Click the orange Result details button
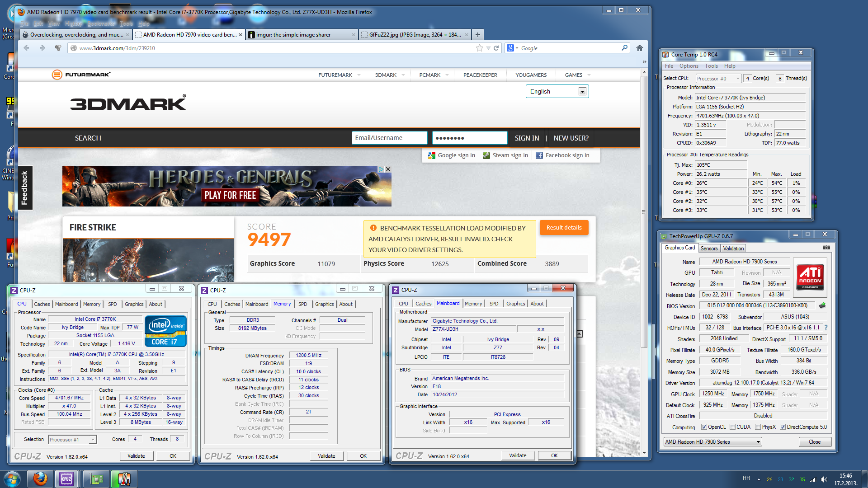 click(564, 227)
